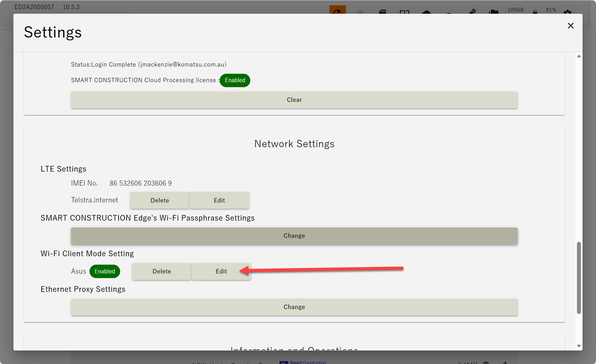Click the SD card icon in background toolbar
The width and height of the screenshot is (596, 364).
click(x=382, y=12)
